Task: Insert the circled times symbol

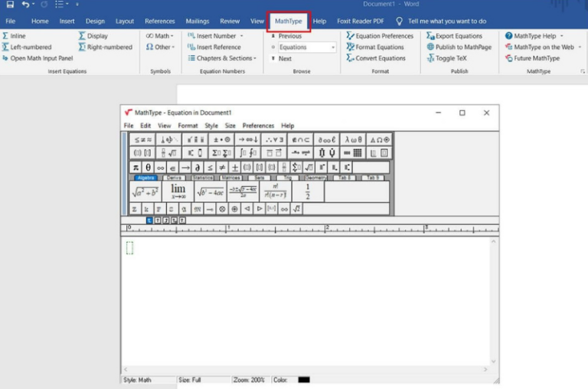Action: [x=222, y=209]
